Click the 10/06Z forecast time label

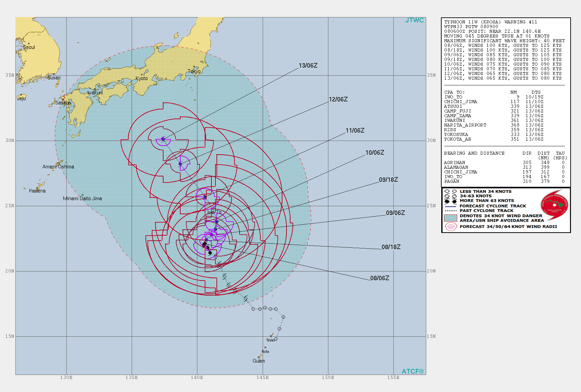[x=375, y=153]
